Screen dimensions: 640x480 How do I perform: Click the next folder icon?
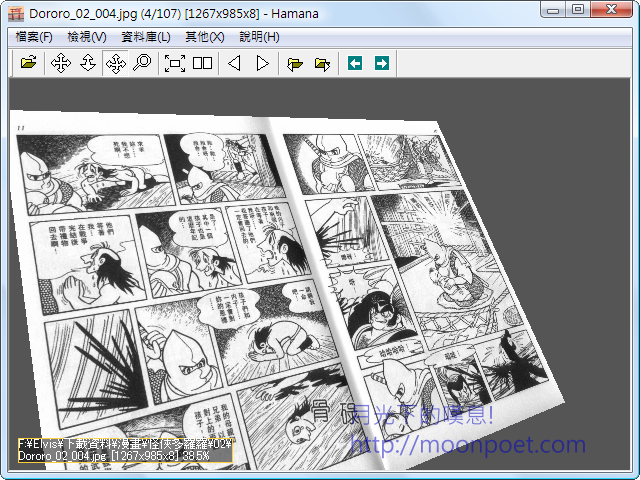pyautogui.click(x=322, y=63)
